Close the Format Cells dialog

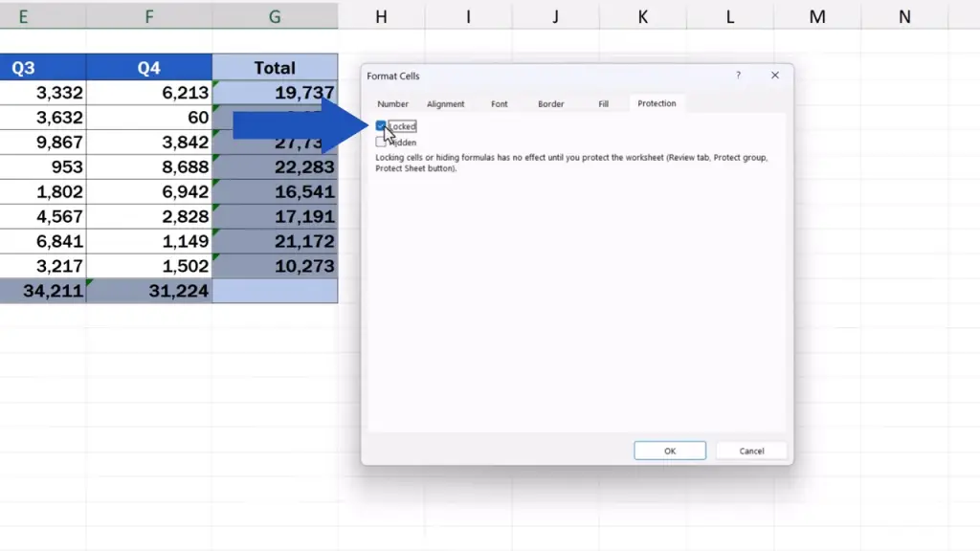[x=775, y=76]
